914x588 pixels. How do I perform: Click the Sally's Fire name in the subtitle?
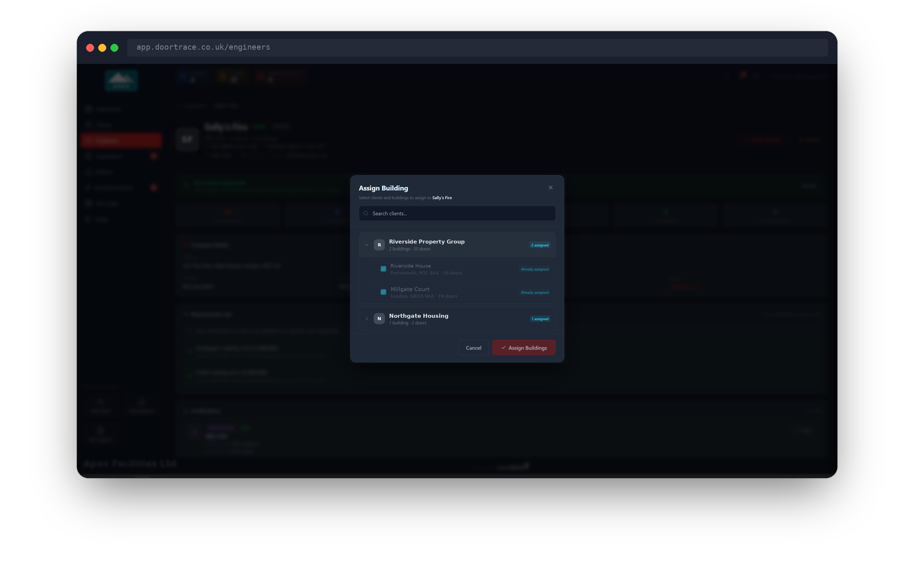442,198
